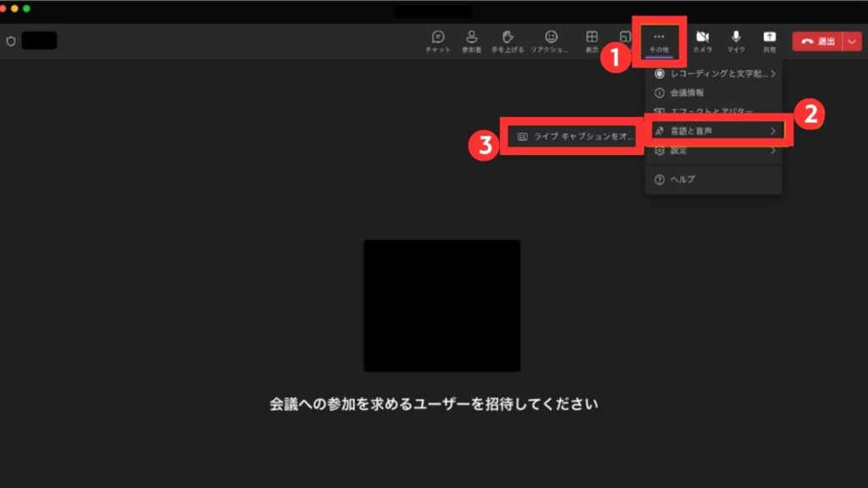868x488 pixels.
Task: Show the 参加者 (participants) list
Action: coord(473,41)
